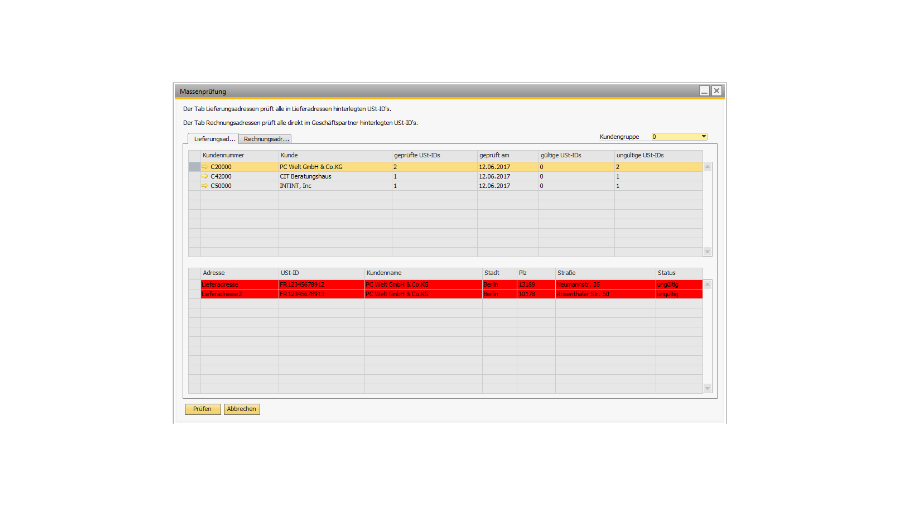Image resolution: width=899 pixels, height=506 pixels.
Task: Click the Straße column header
Action: [605, 273]
